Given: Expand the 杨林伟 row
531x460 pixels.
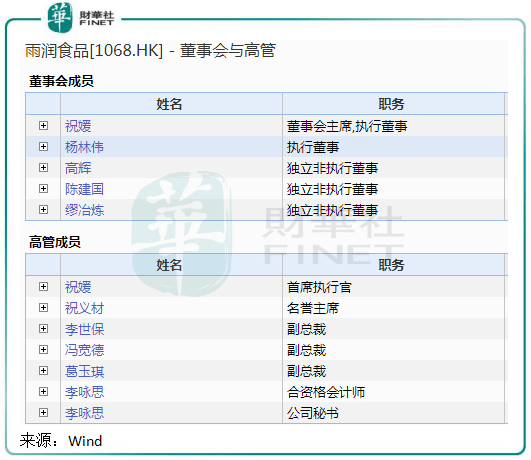Looking at the screenshot, I should pos(43,147).
